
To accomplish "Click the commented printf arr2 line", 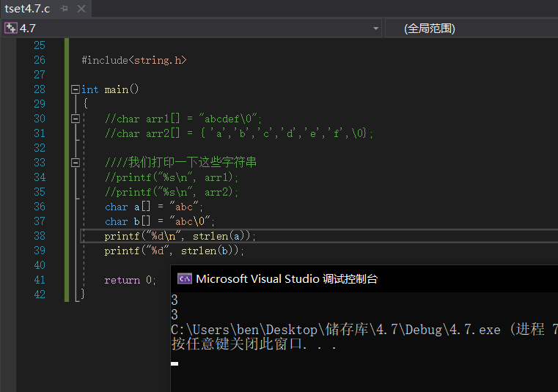I will coord(171,192).
